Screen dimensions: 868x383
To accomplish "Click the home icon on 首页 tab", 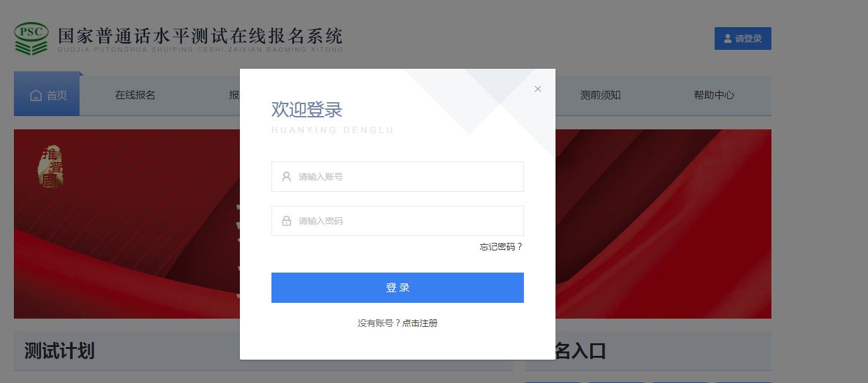I will pyautogui.click(x=36, y=95).
